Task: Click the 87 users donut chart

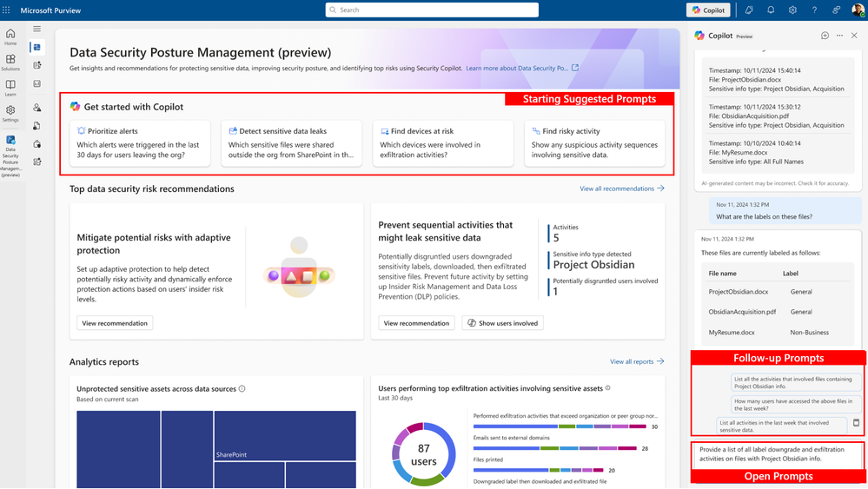Action: point(423,454)
